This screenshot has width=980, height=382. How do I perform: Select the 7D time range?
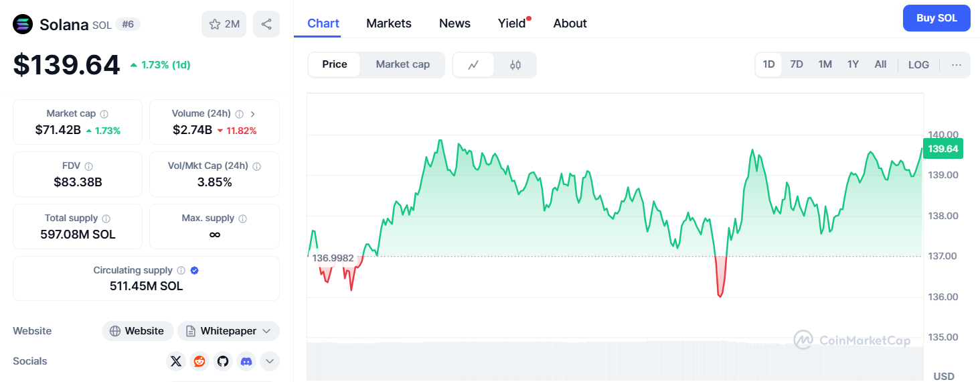[796, 64]
